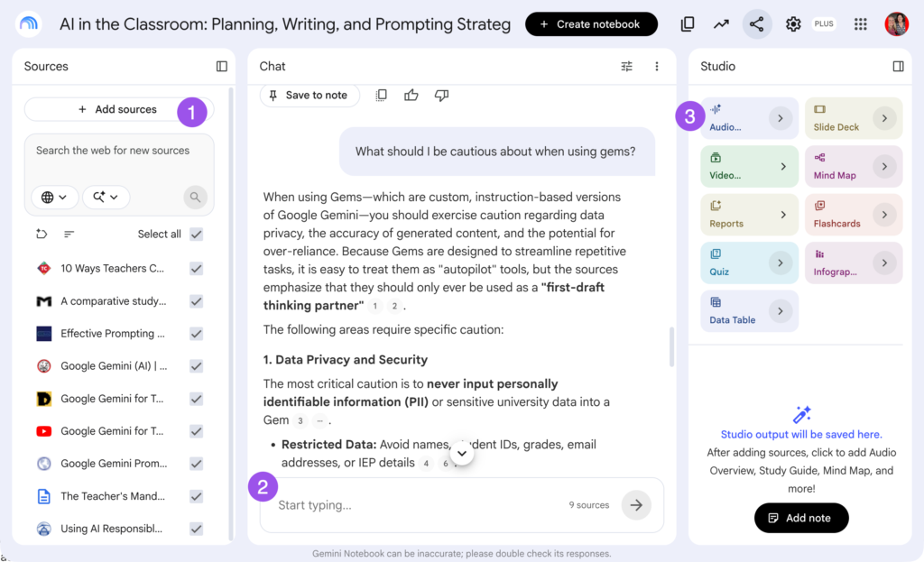
Task: Click the Create notebook button
Action: pos(591,24)
